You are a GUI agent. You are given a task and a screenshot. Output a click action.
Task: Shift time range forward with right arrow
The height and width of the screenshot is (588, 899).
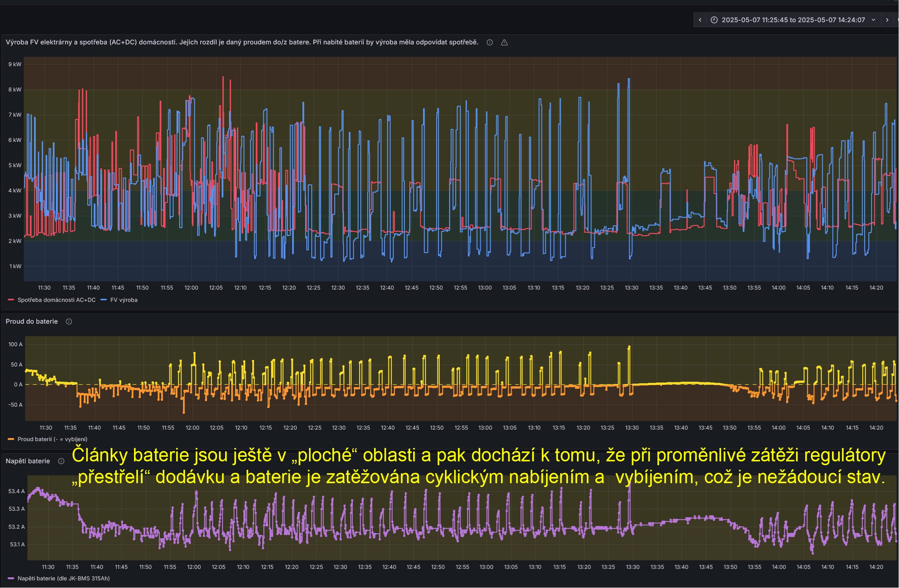click(x=887, y=20)
